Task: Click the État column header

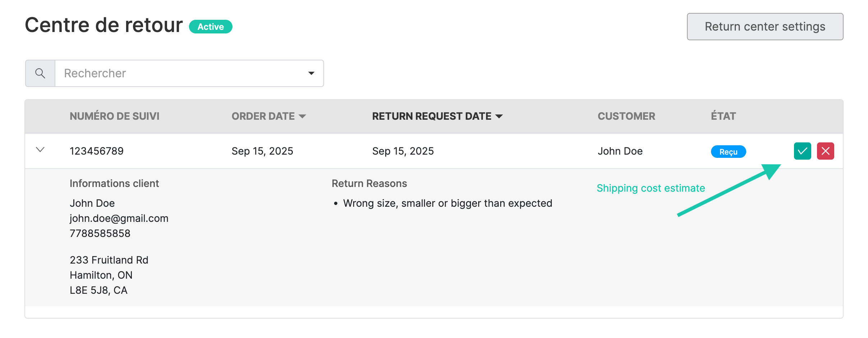Action: click(723, 116)
